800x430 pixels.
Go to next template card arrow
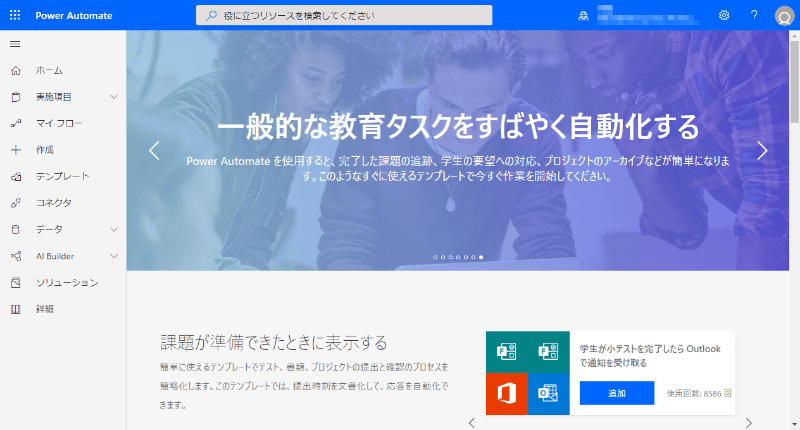(748, 423)
